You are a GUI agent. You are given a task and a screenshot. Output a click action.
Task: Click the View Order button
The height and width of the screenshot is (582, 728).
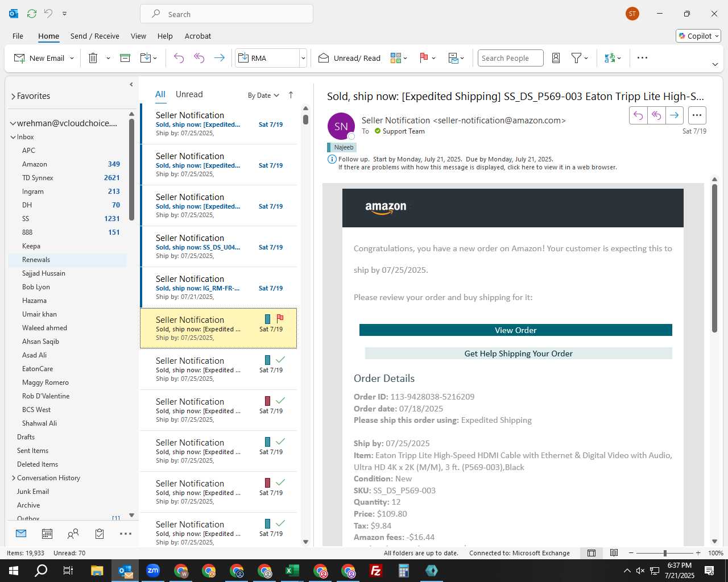(515, 330)
